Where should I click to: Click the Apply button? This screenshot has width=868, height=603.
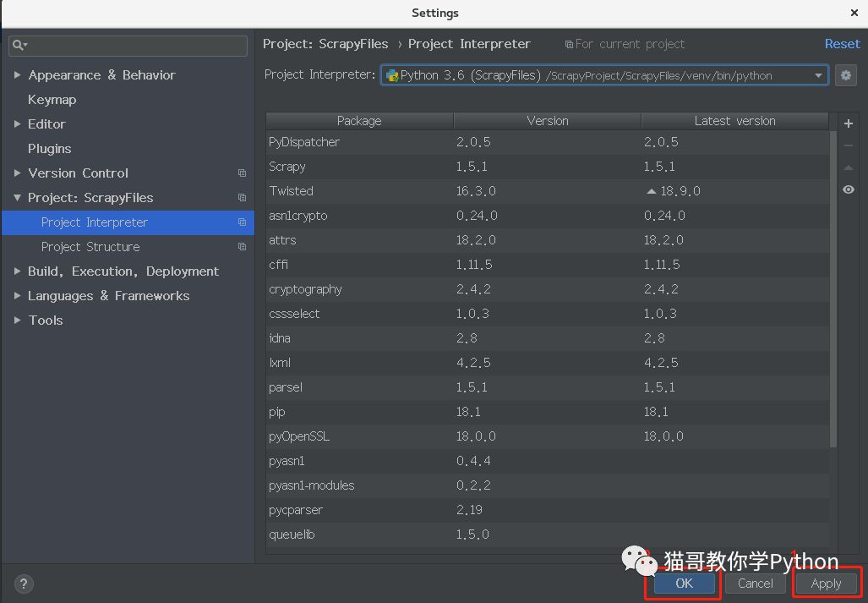click(826, 583)
